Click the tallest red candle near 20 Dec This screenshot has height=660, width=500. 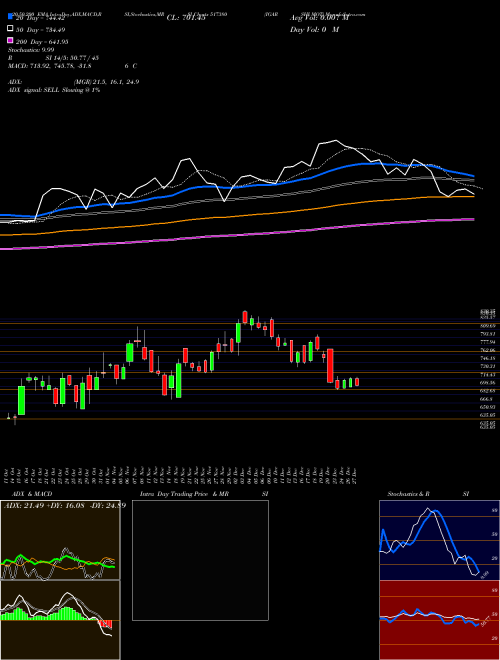pyautogui.click(x=330, y=365)
